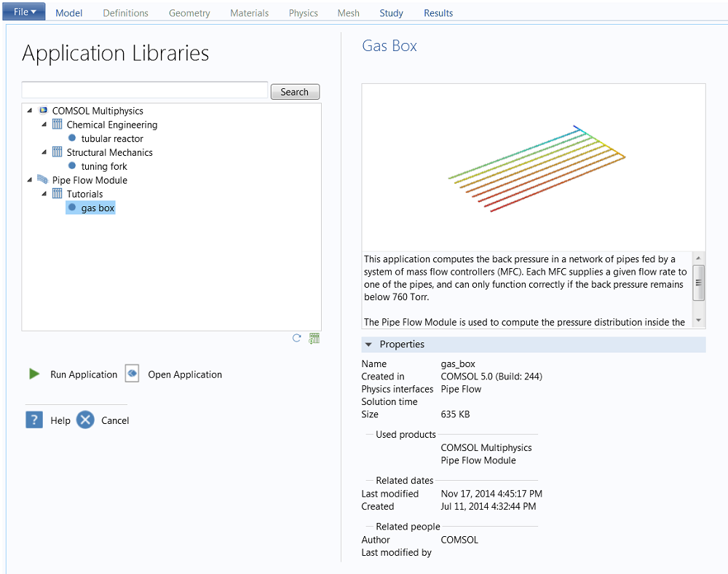
Task: Open the File menu
Action: 24,12
